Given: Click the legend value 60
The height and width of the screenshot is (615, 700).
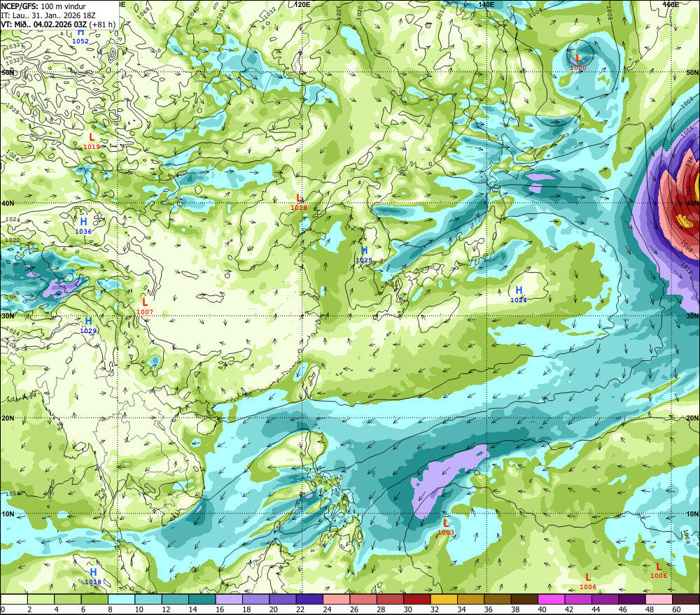Looking at the screenshot, I should [676, 609].
